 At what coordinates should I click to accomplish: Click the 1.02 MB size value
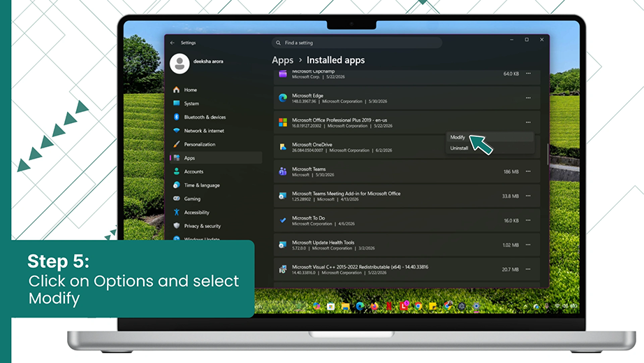click(x=511, y=245)
